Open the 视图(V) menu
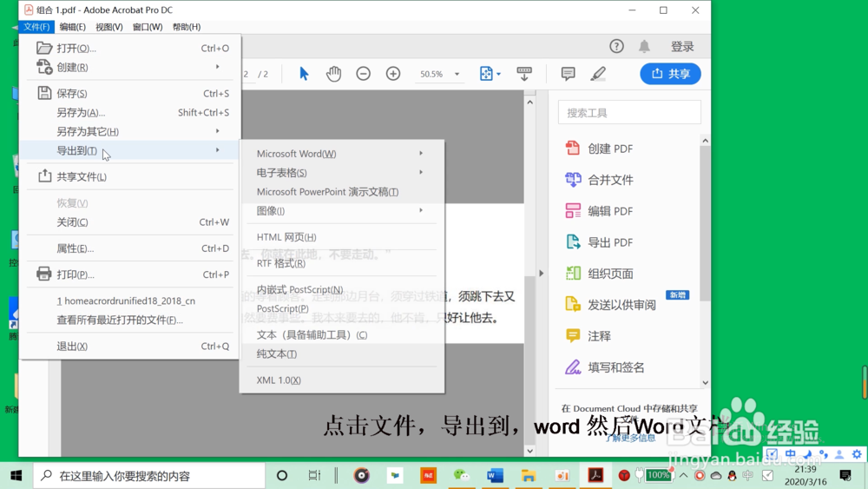The height and width of the screenshot is (489, 868). (109, 27)
